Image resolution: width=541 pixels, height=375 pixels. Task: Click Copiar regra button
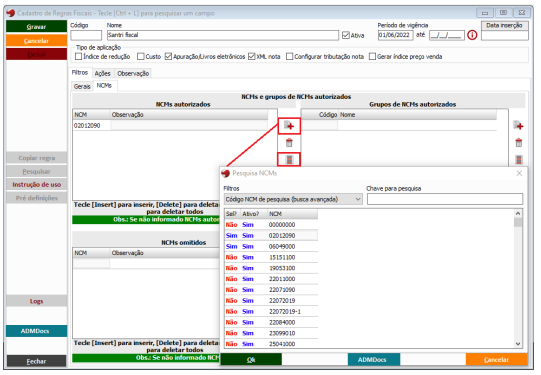click(x=37, y=158)
